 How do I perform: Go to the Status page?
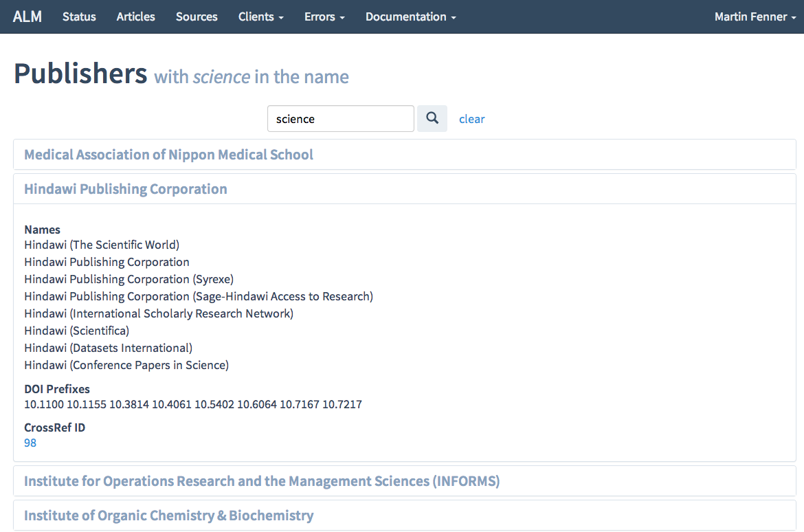pos(79,16)
